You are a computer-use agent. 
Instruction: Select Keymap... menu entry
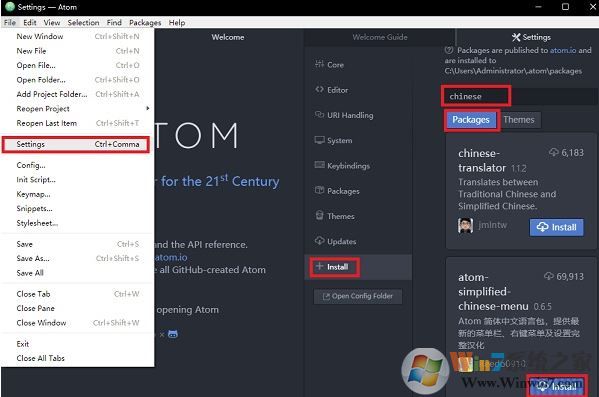(x=78, y=194)
